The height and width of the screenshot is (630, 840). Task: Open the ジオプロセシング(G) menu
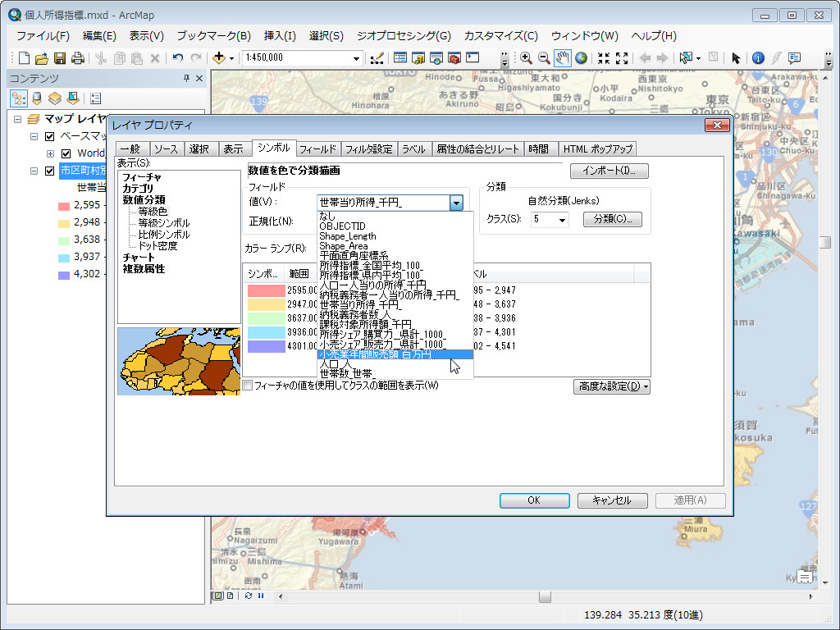click(x=404, y=36)
